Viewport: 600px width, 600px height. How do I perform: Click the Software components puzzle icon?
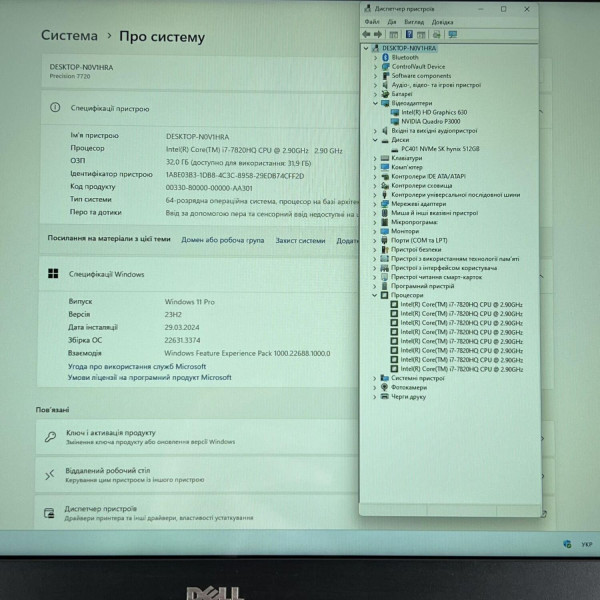385,76
